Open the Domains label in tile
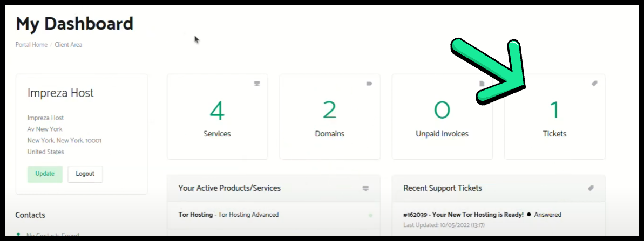 click(x=329, y=134)
